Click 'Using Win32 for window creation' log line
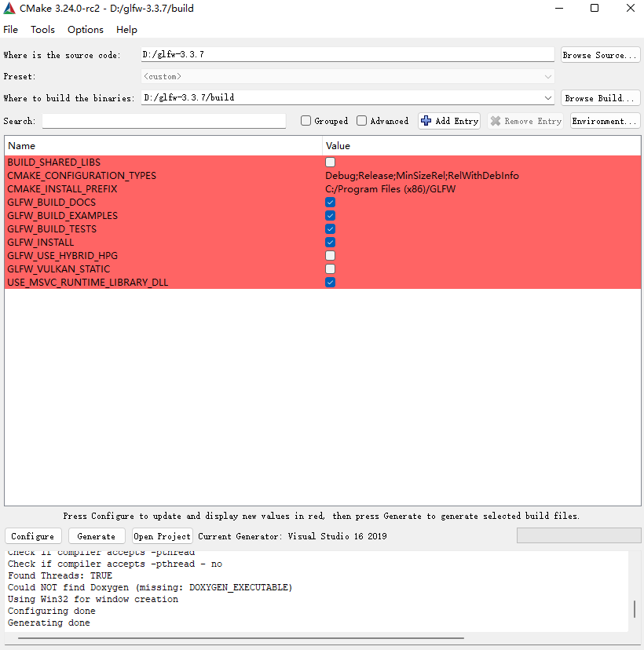This screenshot has width=644, height=650. (x=93, y=599)
